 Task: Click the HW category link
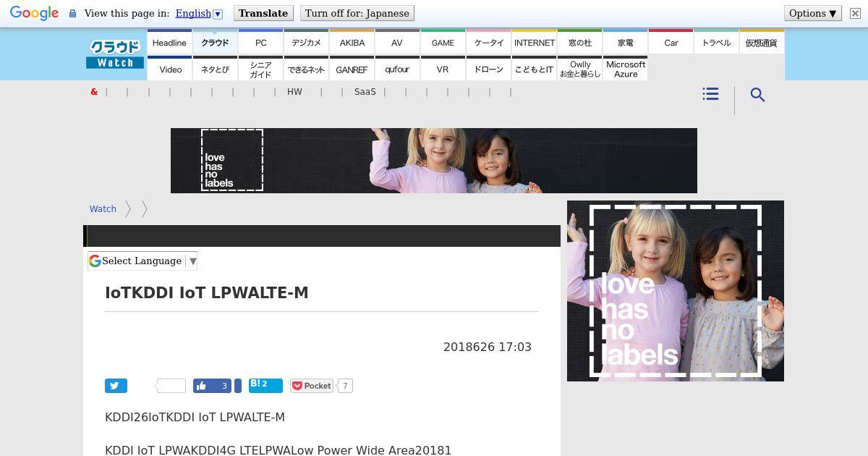point(294,92)
